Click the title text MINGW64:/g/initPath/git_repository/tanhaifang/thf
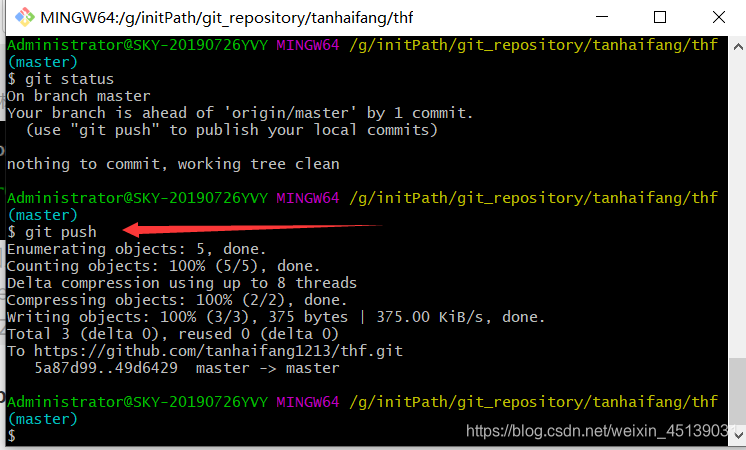Viewport: 746px width, 450px height. (x=226, y=18)
